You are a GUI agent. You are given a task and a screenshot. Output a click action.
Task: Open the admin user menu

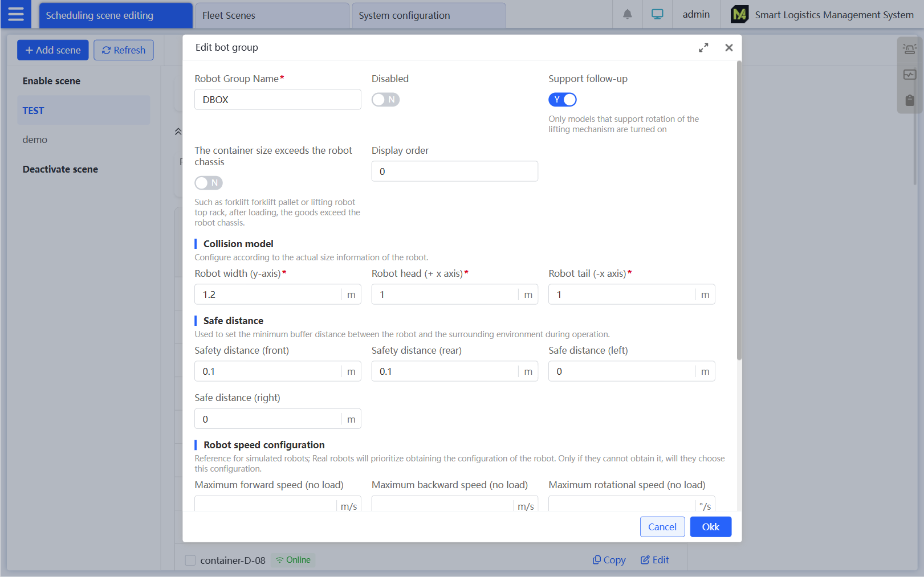(696, 14)
